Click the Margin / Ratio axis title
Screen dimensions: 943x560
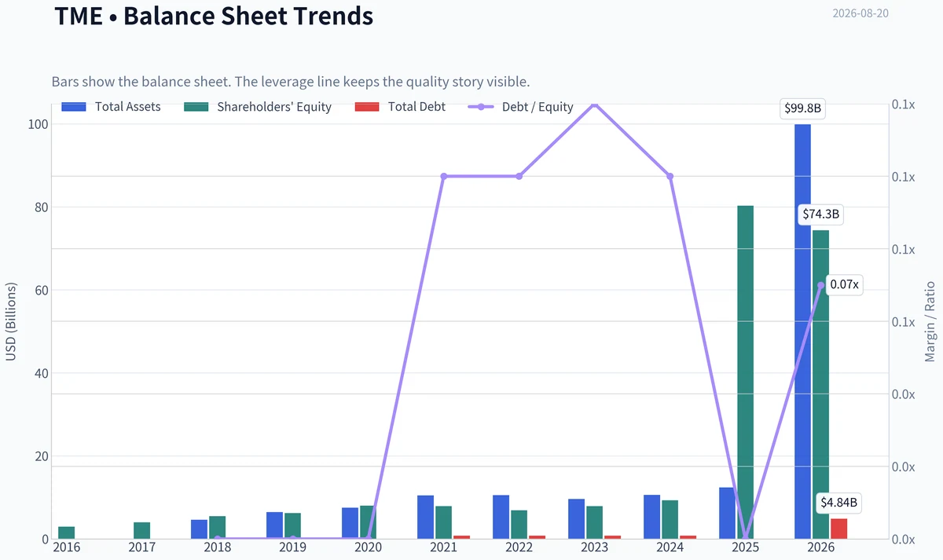pyautogui.click(x=930, y=322)
